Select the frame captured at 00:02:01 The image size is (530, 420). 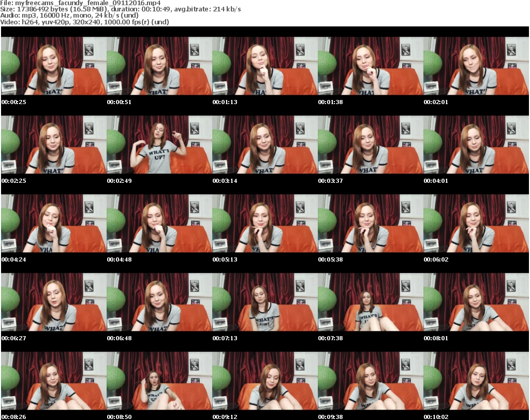pyautogui.click(x=476, y=66)
